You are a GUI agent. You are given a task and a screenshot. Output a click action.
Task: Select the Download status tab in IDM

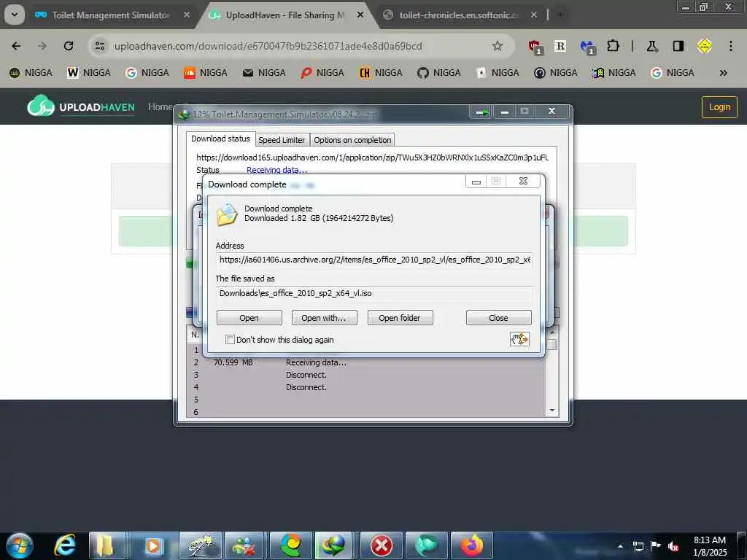coord(220,139)
